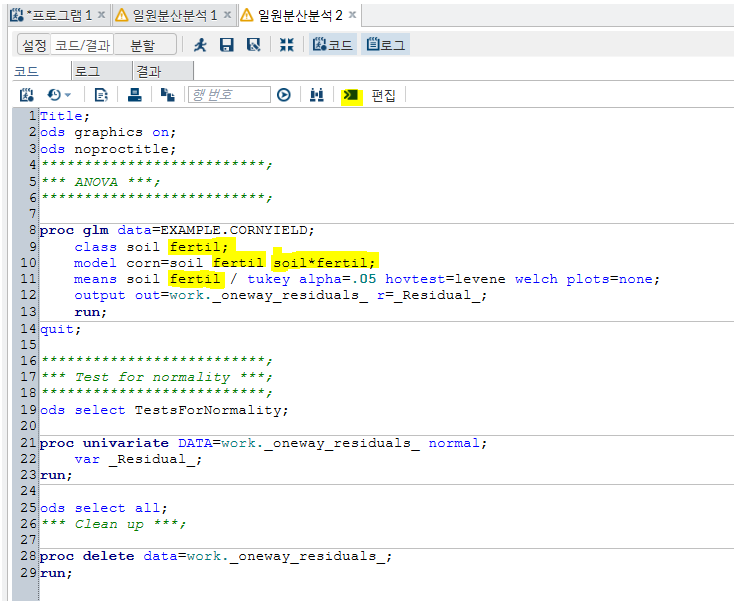This screenshot has height=601, width=736.
Task: Click the Save As icon
Action: pyautogui.click(x=254, y=45)
